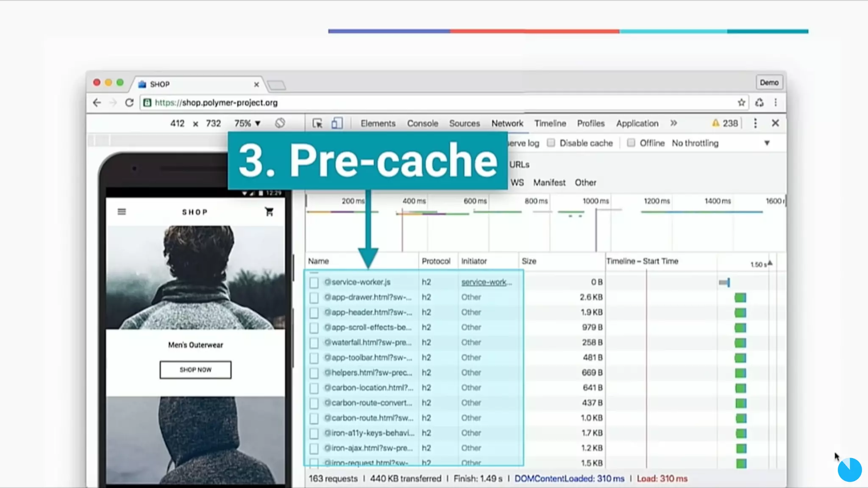The width and height of the screenshot is (868, 488).
Task: Toggle the Offline checkbox
Action: pyautogui.click(x=631, y=143)
